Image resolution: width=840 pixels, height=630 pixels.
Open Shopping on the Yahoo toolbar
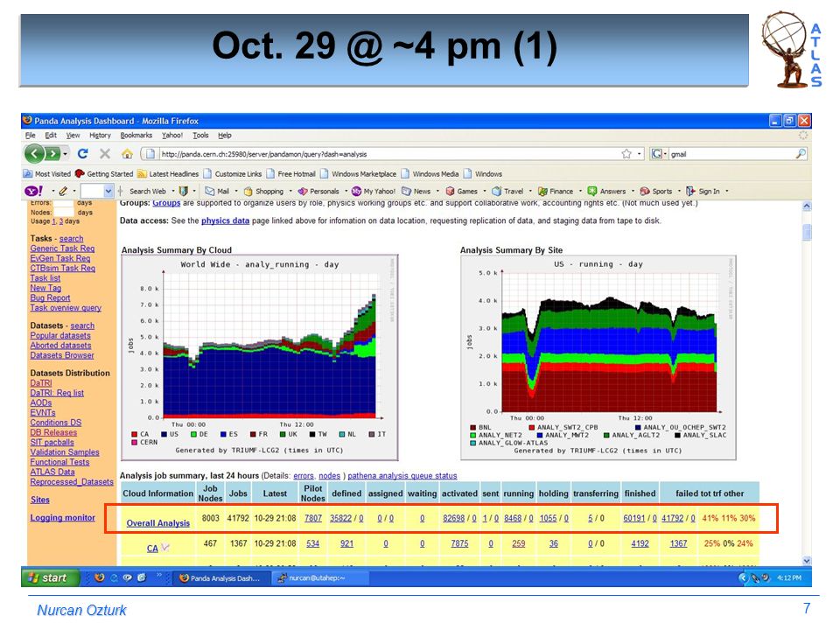(263, 192)
